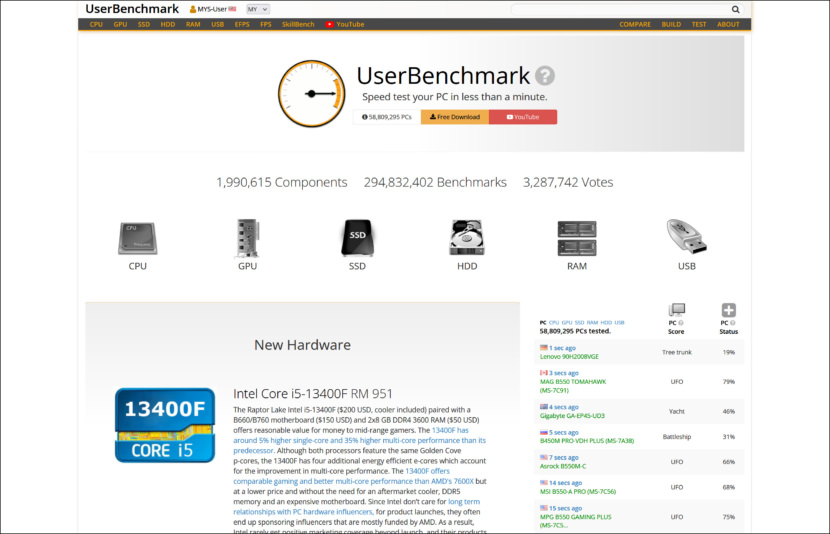
Task: Open long term relationships influencers link
Action: coord(356,506)
